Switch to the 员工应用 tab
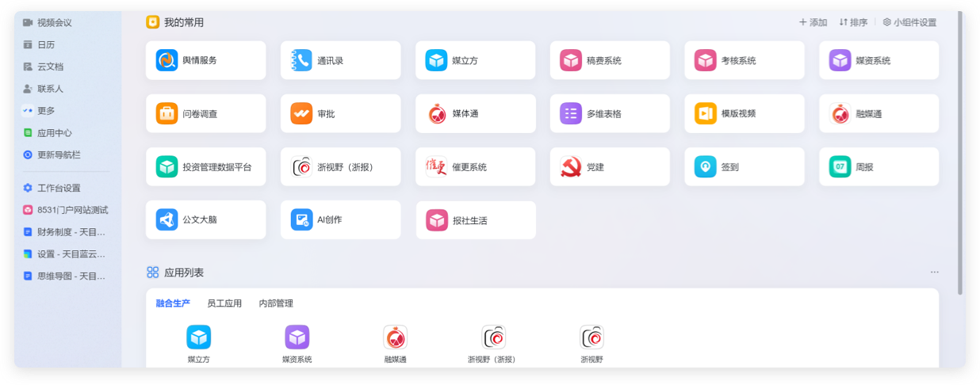This screenshot has height=385, width=980. tap(224, 303)
